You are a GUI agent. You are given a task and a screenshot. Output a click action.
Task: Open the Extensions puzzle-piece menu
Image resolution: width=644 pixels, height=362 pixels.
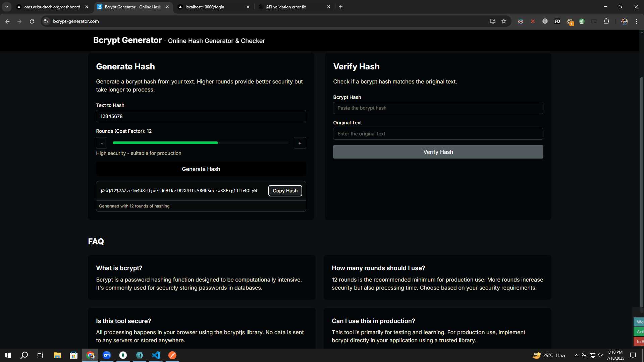tap(606, 21)
